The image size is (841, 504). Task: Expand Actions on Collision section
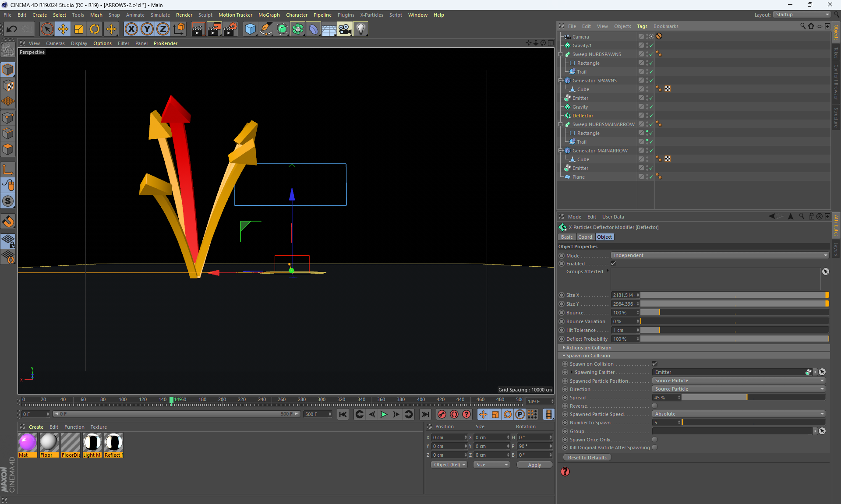coord(588,348)
